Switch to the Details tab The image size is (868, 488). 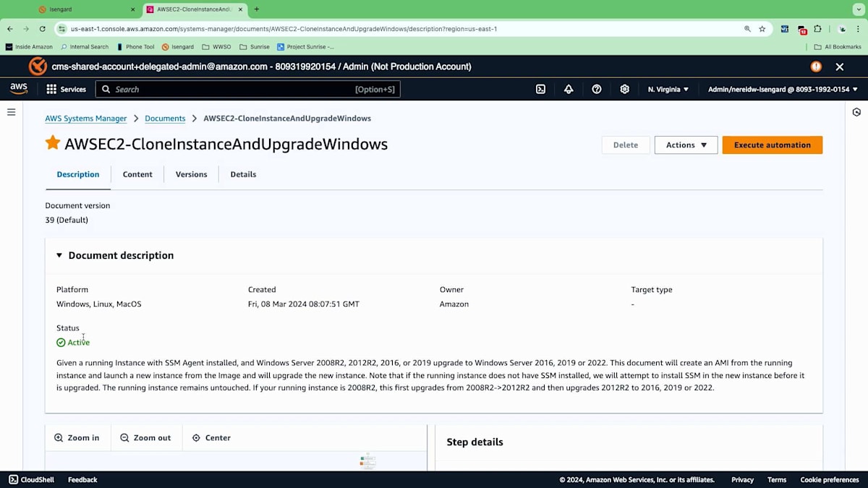[x=243, y=174]
